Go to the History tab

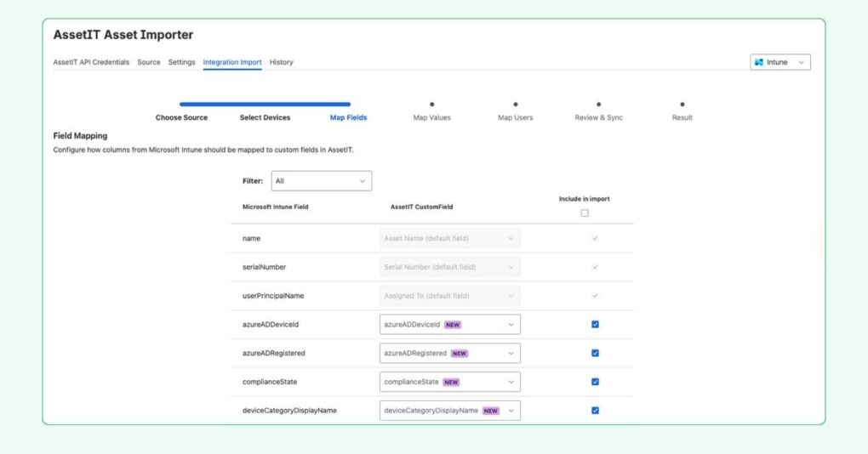coord(281,62)
